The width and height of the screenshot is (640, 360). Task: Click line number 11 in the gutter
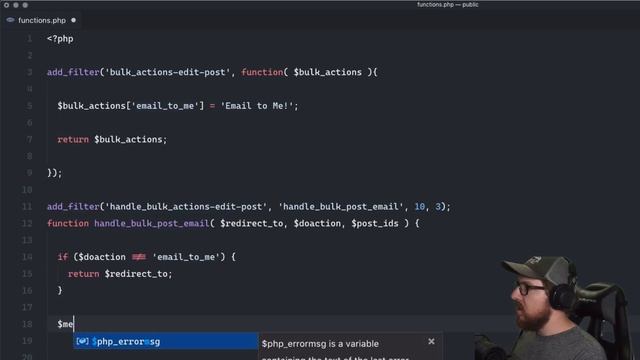click(27, 207)
